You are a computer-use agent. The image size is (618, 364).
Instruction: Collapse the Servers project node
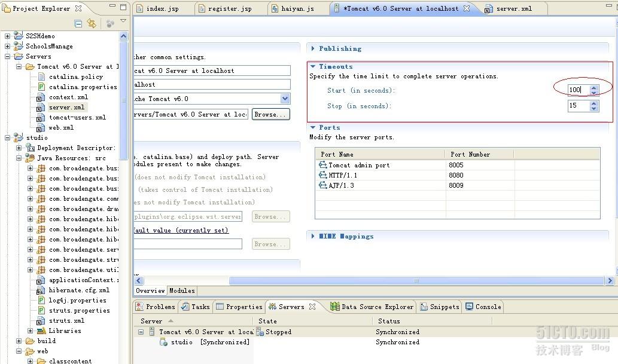pyautogui.click(x=7, y=56)
